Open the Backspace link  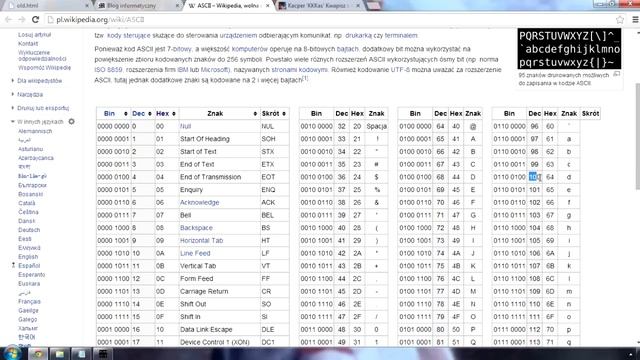[196, 228]
